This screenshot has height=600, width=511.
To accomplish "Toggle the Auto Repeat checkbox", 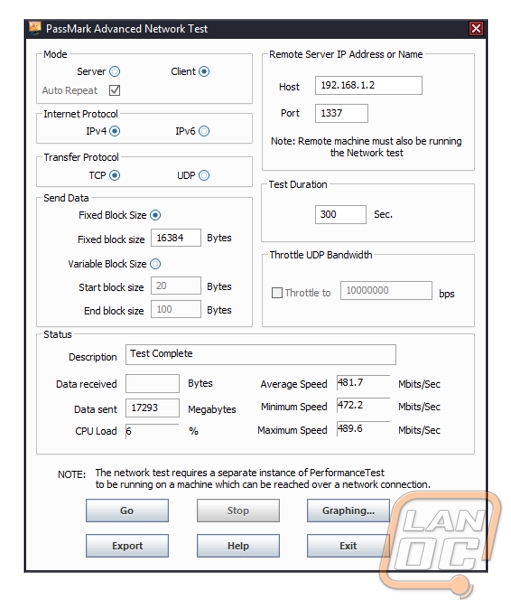I will [114, 90].
